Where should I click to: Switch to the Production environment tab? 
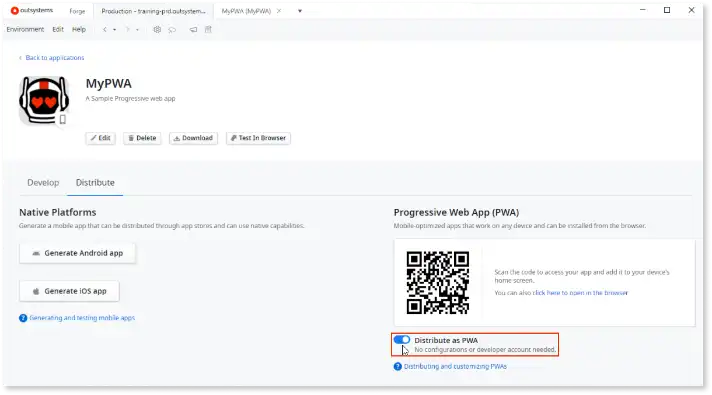(153, 11)
